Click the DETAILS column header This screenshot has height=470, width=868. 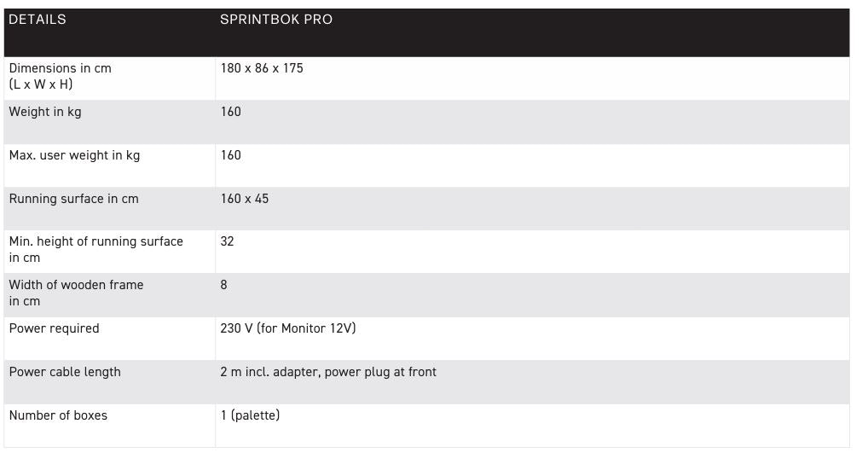(38, 20)
